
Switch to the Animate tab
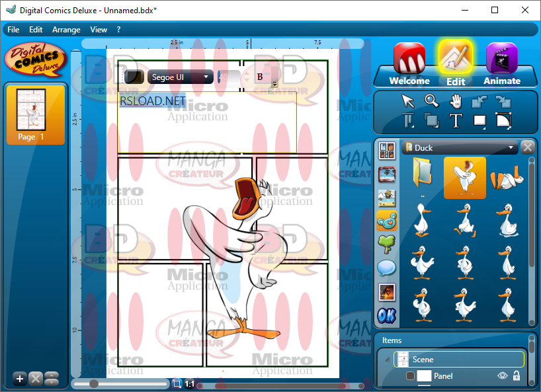pyautogui.click(x=502, y=64)
